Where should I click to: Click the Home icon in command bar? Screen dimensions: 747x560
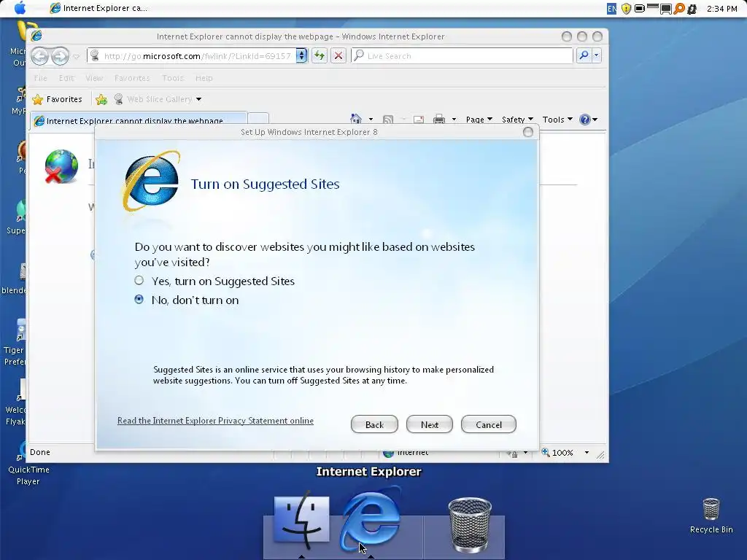356,119
